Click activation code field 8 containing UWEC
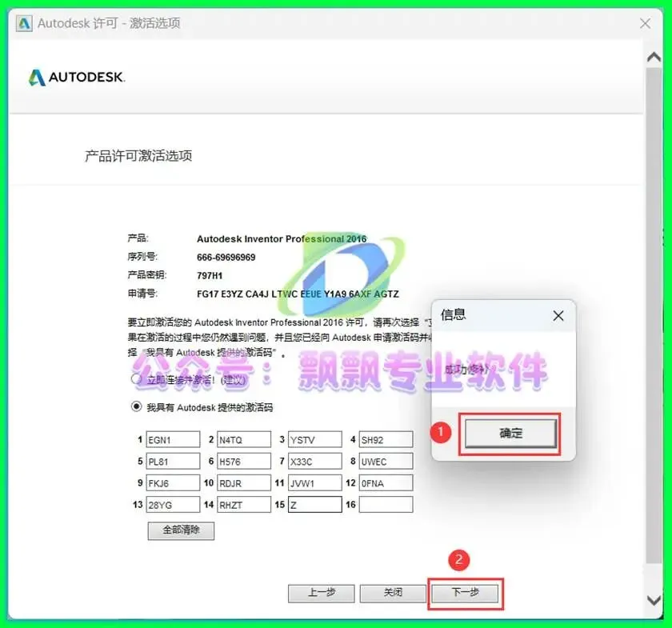This screenshot has width=672, height=628. (x=386, y=462)
